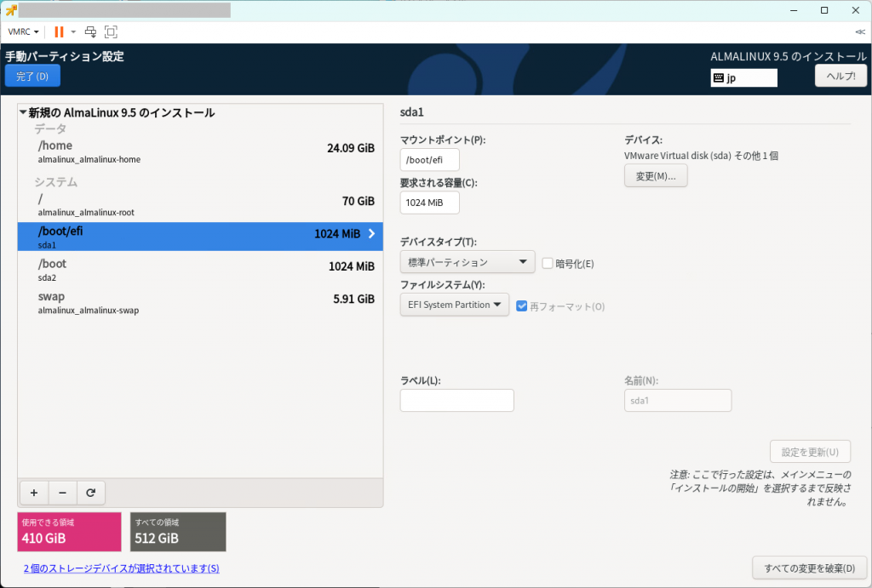Image resolution: width=872 pixels, height=588 pixels.
Task: Open the デバイスタイプ dropdown 標準パーティション
Action: click(x=468, y=262)
